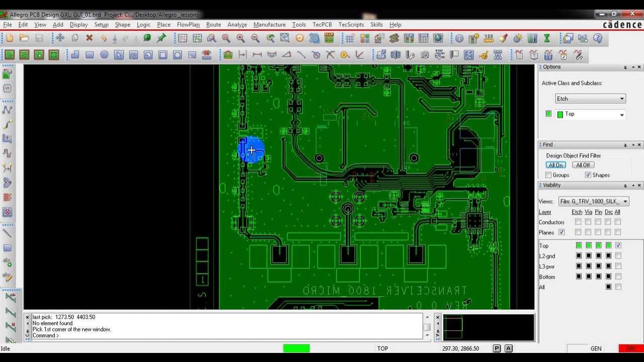The image size is (644, 362).
Task: Click the Command input line
Action: pos(226,336)
